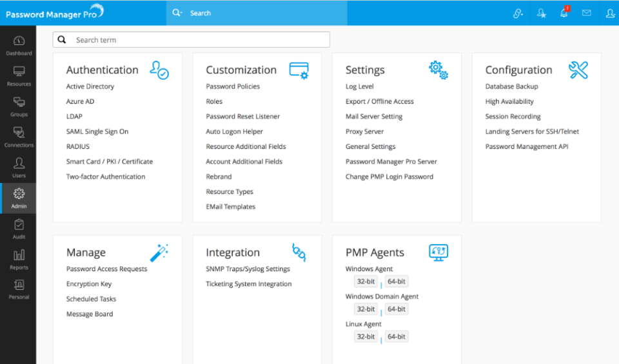This screenshot has height=364, width=619.
Task: Open Landing Servers for SSH/Telnet
Action: pyautogui.click(x=532, y=131)
